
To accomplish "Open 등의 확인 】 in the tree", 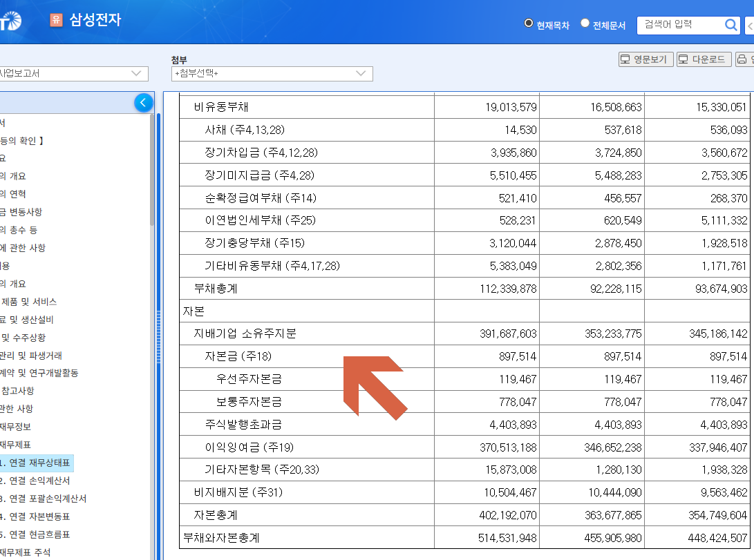I will (22, 141).
